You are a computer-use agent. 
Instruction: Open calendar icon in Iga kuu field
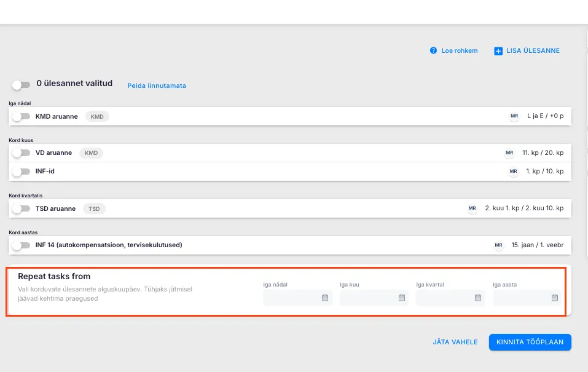point(402,298)
